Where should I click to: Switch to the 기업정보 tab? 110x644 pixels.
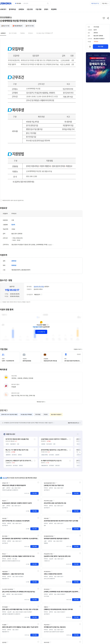(x=22, y=33)
